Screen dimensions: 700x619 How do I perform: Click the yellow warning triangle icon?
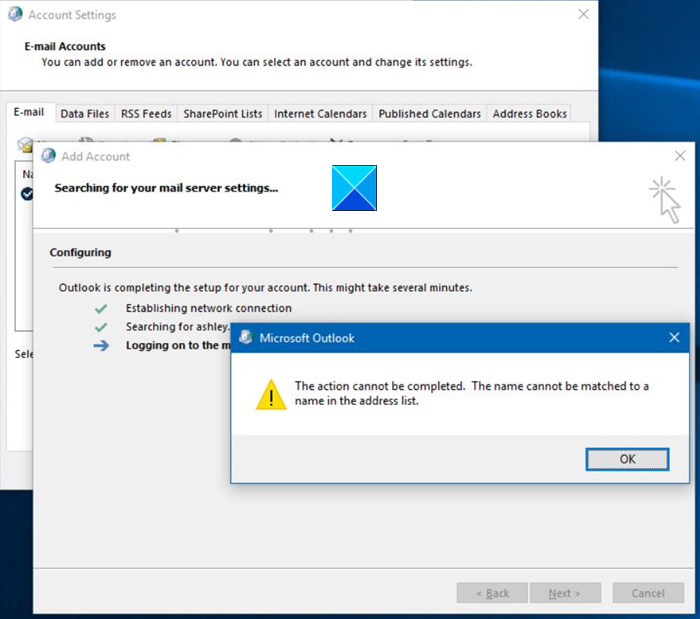click(271, 395)
